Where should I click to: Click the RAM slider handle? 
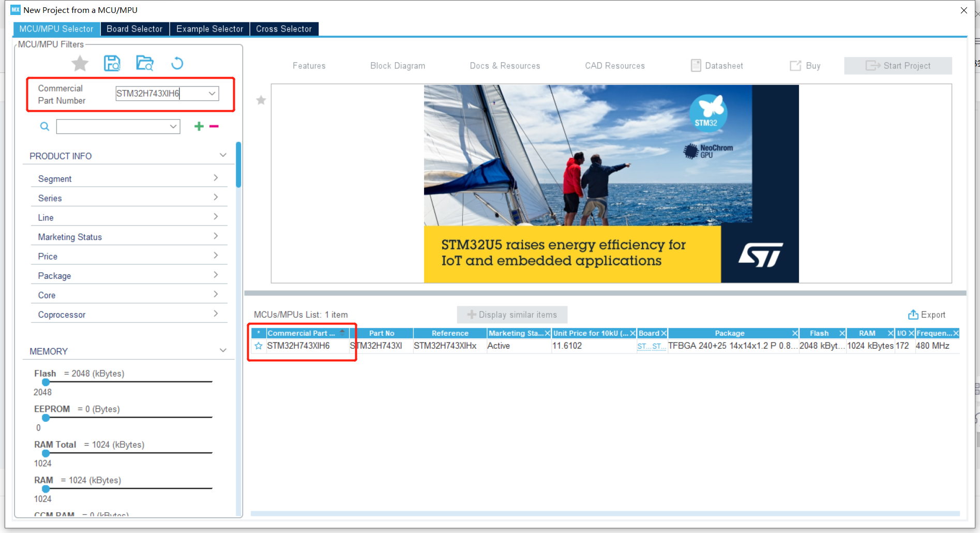[46, 488]
